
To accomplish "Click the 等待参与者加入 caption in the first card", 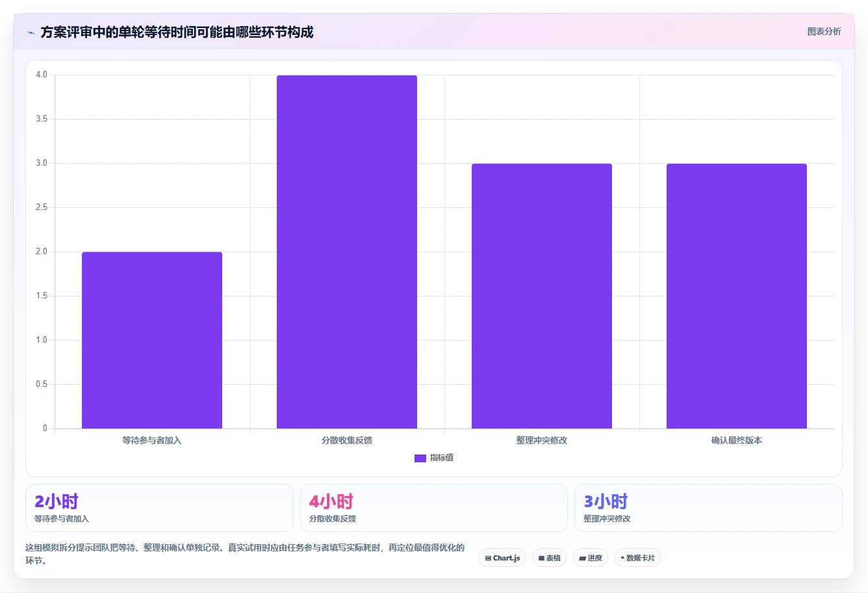I will point(62,519).
